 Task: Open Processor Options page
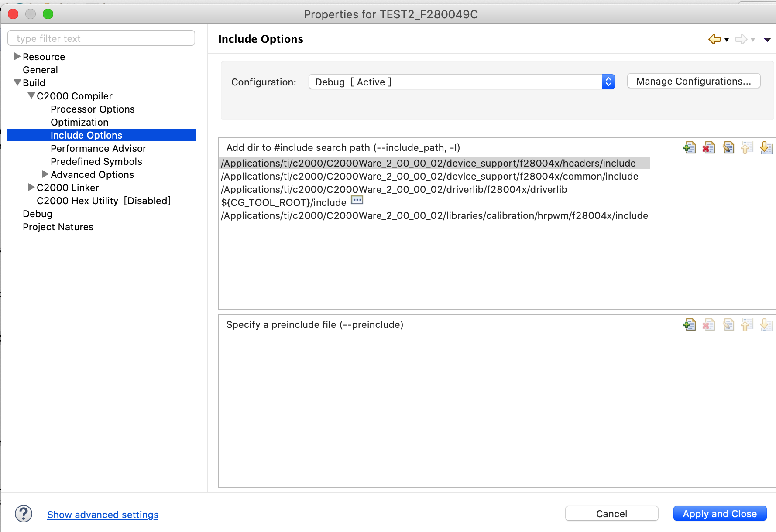point(93,109)
